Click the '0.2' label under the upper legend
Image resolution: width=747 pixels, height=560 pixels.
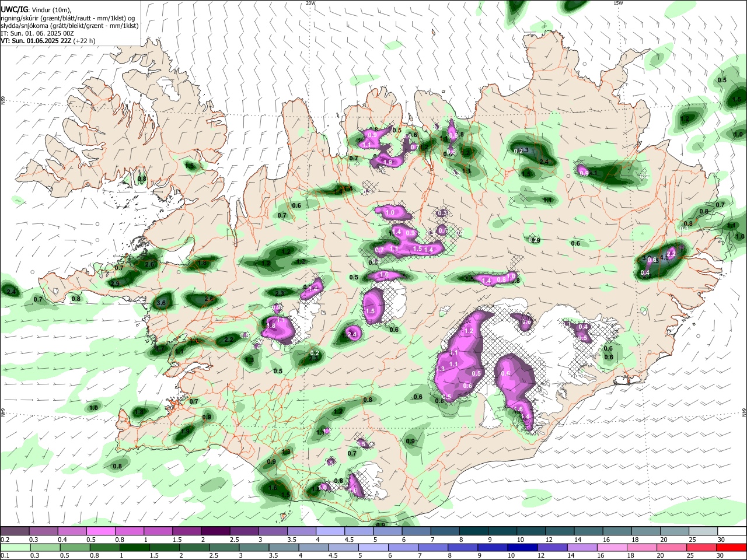pyautogui.click(x=5, y=540)
